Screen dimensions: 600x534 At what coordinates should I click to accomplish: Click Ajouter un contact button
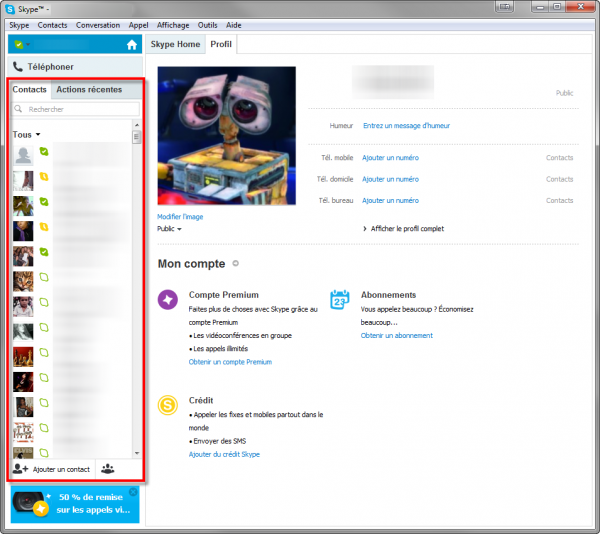(x=51, y=469)
